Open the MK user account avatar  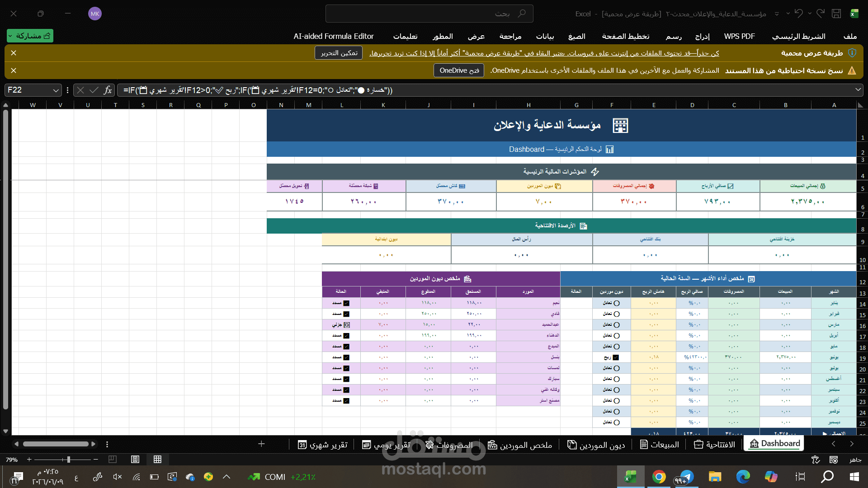95,14
